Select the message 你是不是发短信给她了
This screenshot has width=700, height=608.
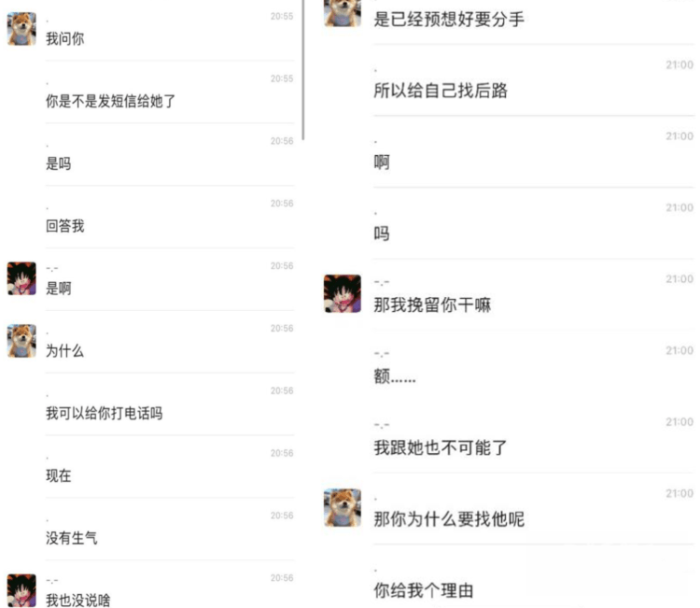[x=111, y=101]
